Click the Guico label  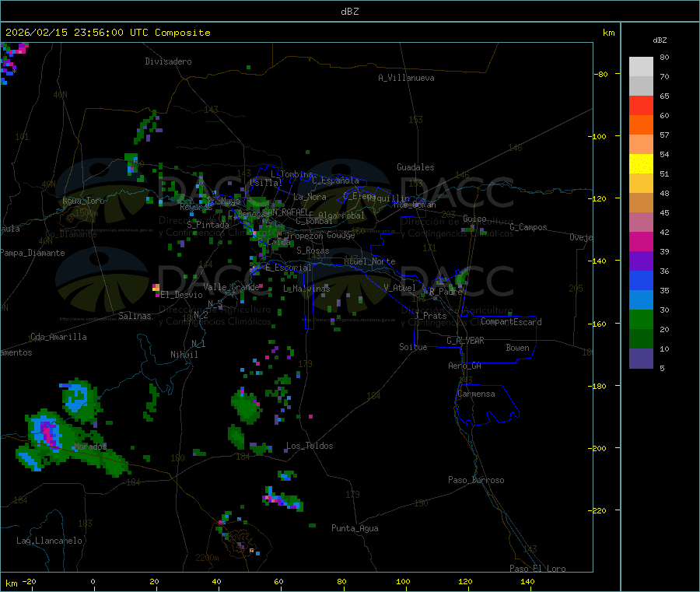point(474,219)
